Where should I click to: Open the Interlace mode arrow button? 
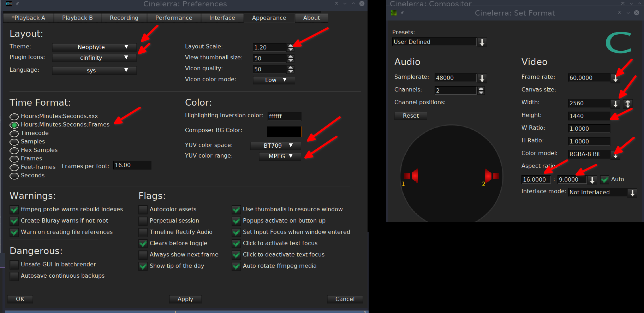coord(632,193)
